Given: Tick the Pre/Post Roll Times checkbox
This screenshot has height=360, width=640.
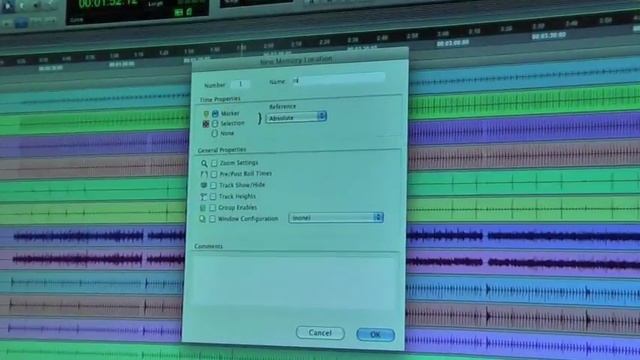Looking at the screenshot, I should (x=213, y=174).
